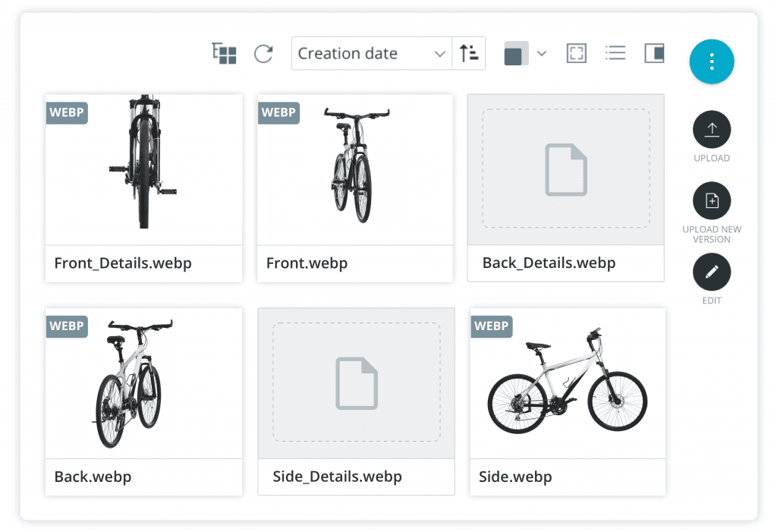Toggle the side preview panel
The height and width of the screenshot is (532, 777).
pyautogui.click(x=654, y=53)
